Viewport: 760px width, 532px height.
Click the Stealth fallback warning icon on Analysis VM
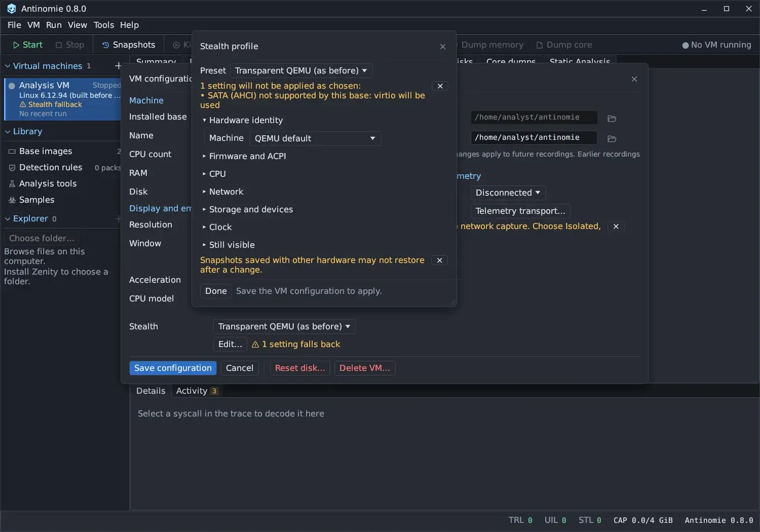(23, 104)
